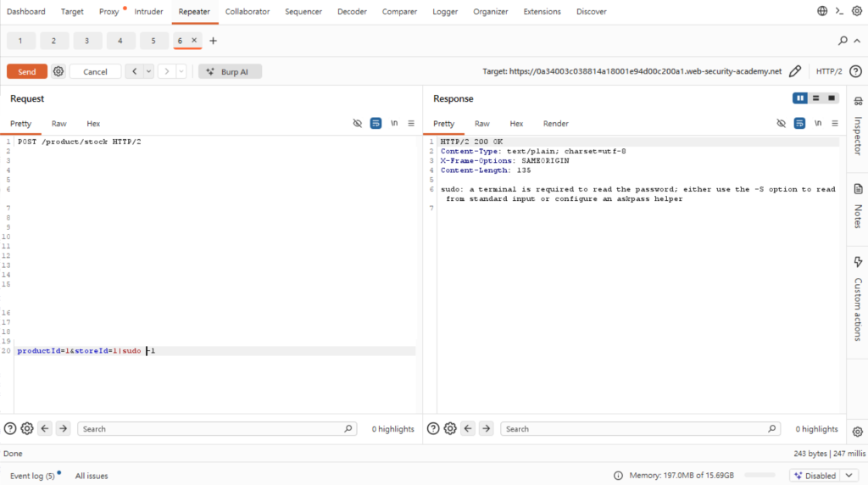Switch response view to Render

(555, 124)
